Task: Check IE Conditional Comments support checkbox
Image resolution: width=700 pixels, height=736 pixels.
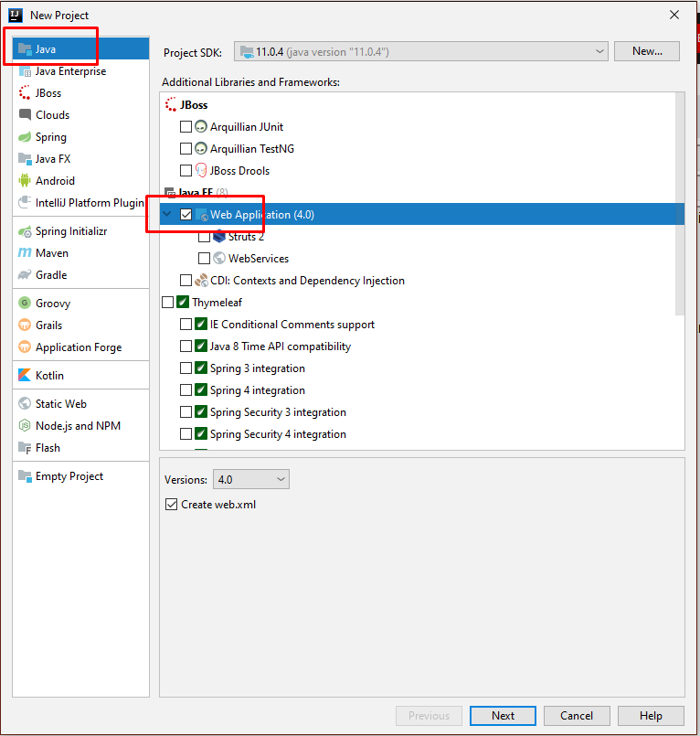Action: pyautogui.click(x=186, y=325)
